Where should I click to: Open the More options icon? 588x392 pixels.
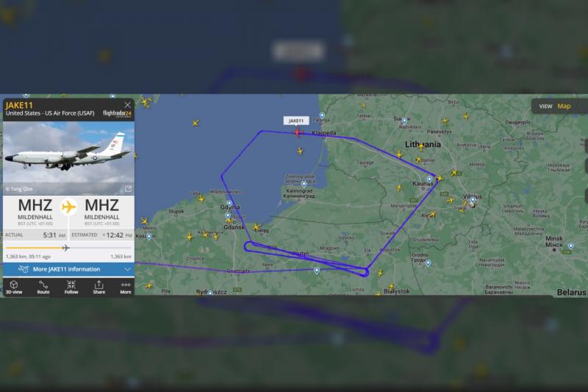pyautogui.click(x=126, y=287)
